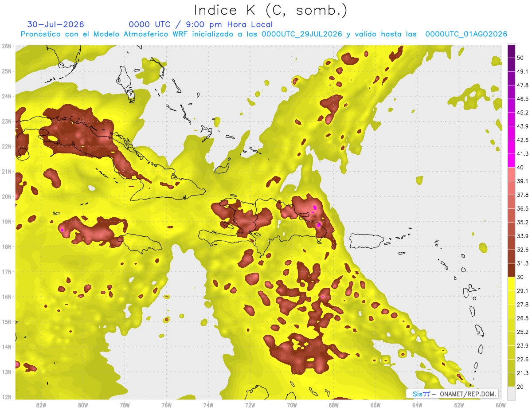532x411 pixels.
Task: Click the "50" color bar label
Action: tap(521, 58)
